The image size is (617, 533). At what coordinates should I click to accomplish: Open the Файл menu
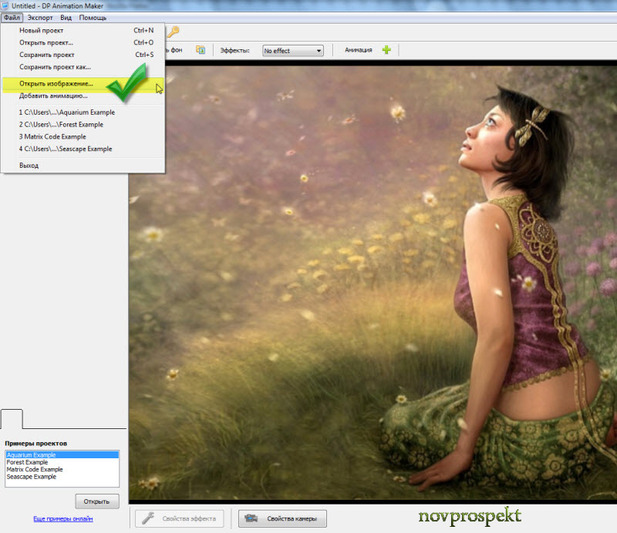pos(12,18)
